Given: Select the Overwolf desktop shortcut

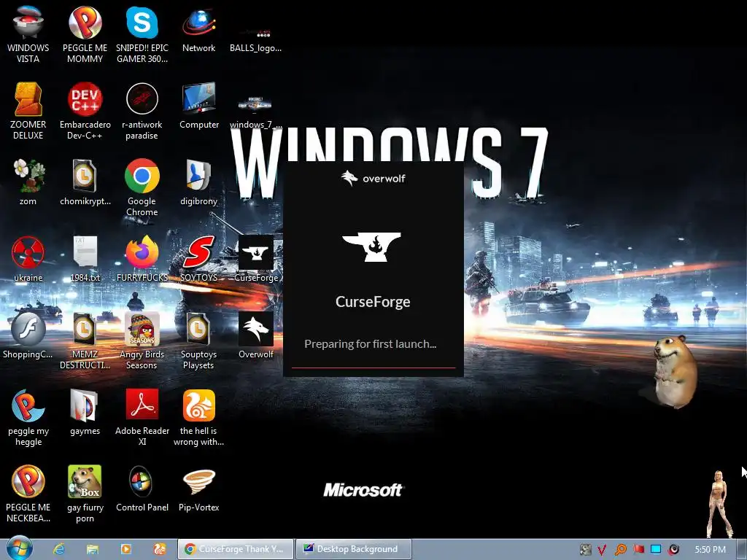Looking at the screenshot, I should 256,335.
